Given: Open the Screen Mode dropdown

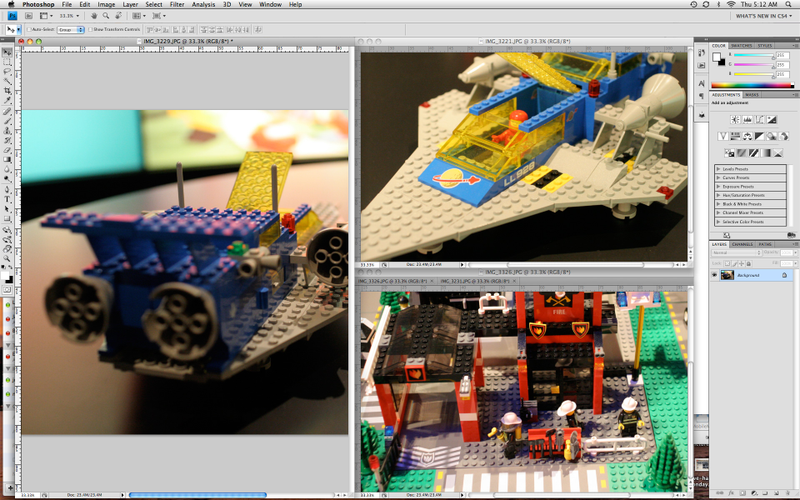Looking at the screenshot, I should [x=159, y=16].
